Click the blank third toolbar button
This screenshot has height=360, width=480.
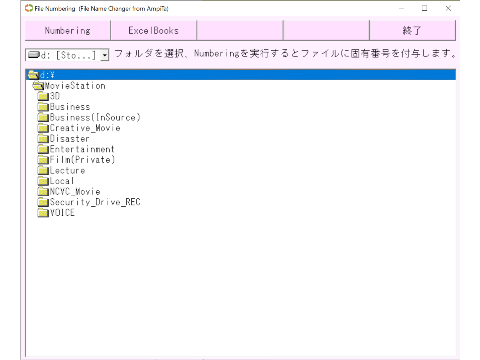click(240, 30)
